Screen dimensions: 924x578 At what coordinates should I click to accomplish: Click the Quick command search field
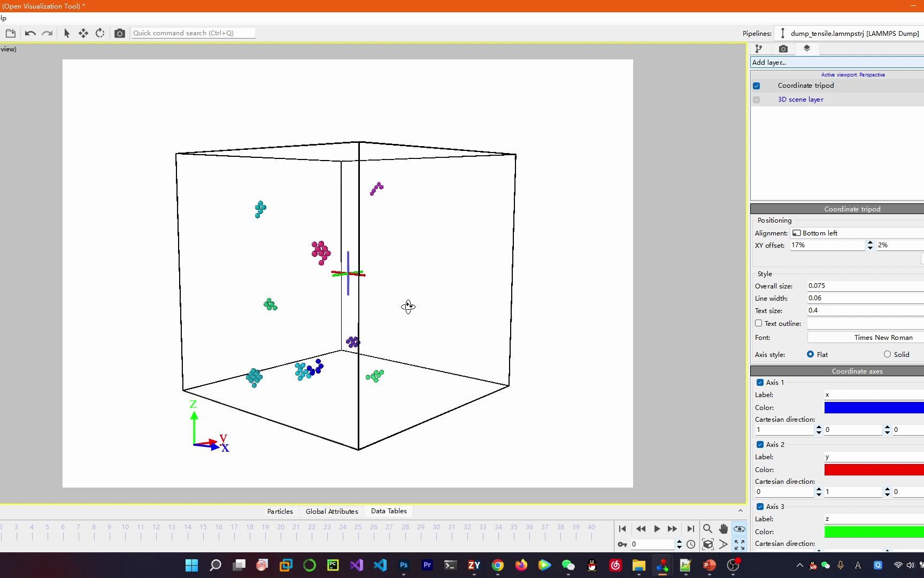[193, 33]
